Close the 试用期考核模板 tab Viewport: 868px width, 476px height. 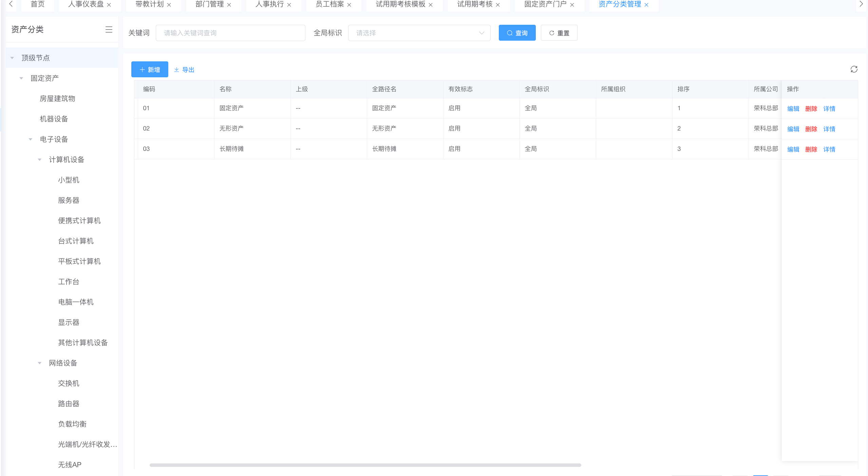(431, 5)
